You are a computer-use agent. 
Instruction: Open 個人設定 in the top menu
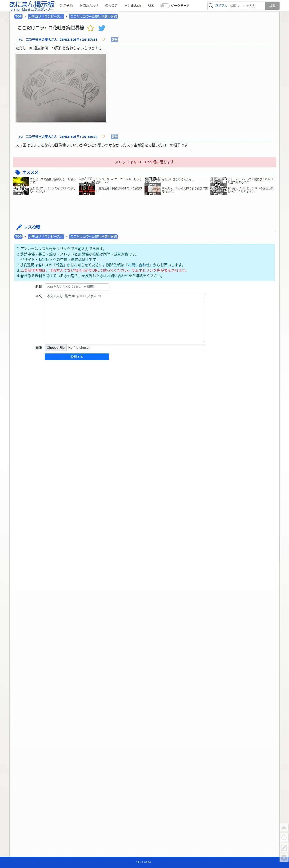(x=111, y=6)
